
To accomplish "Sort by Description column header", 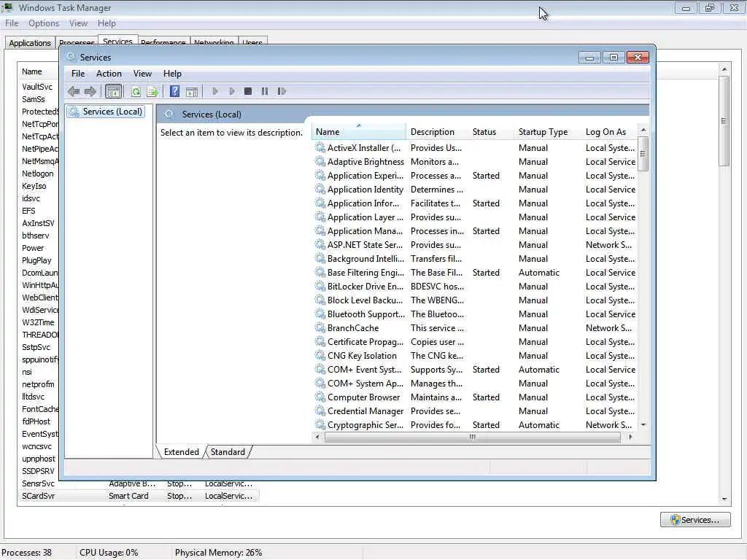I will [x=437, y=132].
